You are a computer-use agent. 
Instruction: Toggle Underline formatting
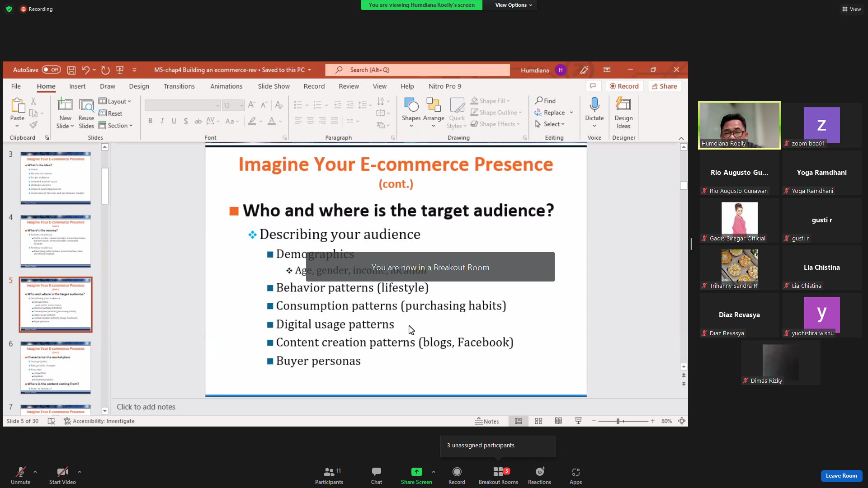pyautogui.click(x=174, y=121)
